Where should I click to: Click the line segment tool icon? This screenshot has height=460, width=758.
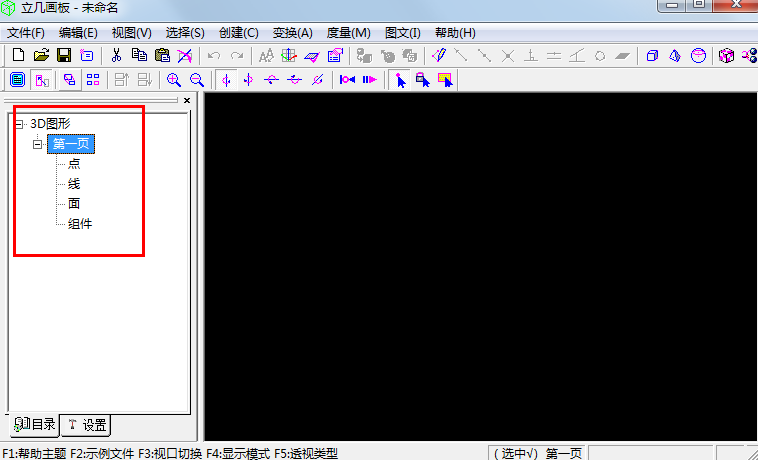coord(461,55)
